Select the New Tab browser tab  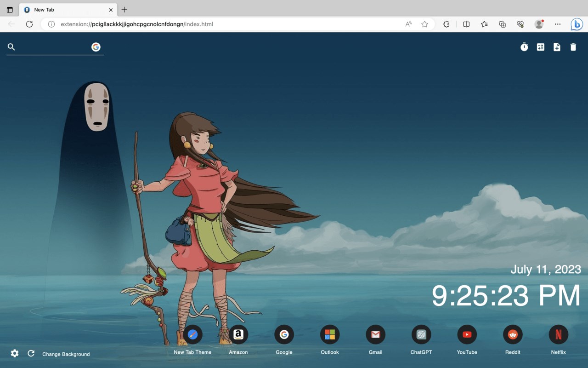point(68,10)
